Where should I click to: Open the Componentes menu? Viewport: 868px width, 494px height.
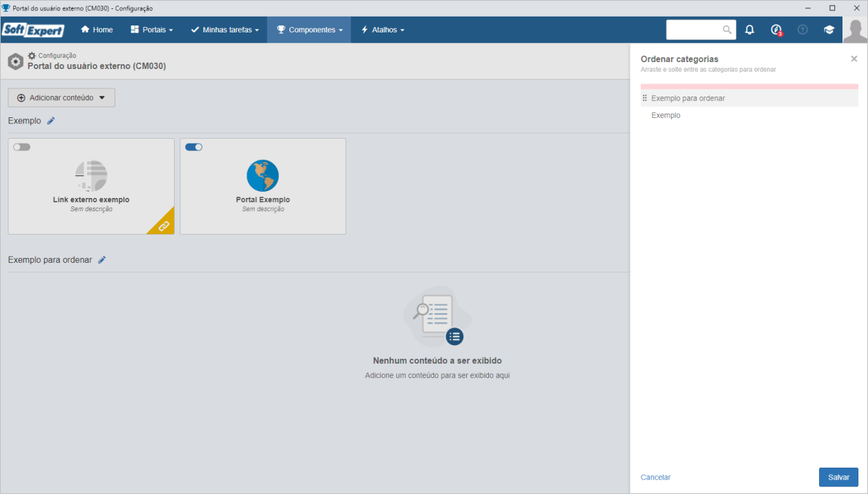[309, 30]
